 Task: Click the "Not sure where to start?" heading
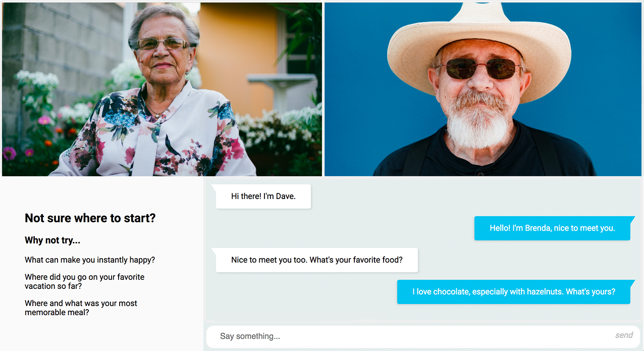pyautogui.click(x=90, y=218)
